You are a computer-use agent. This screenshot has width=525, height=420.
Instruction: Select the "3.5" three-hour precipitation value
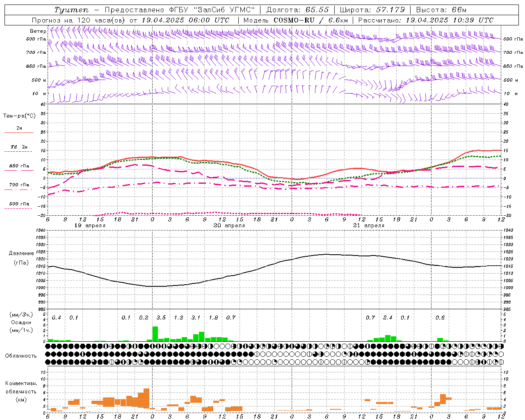coord(161,318)
